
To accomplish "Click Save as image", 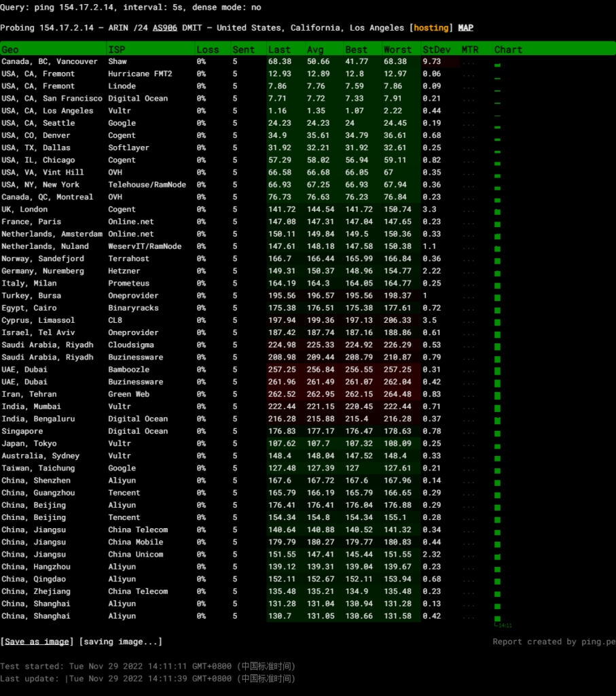I will [x=37, y=642].
